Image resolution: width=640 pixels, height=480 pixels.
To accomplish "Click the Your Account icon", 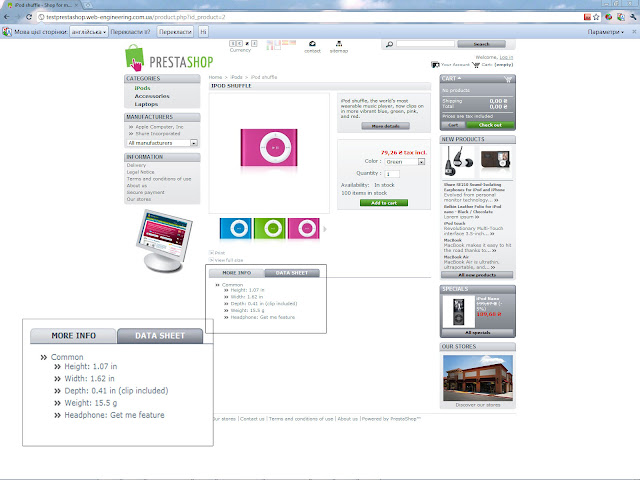I will coord(435,64).
